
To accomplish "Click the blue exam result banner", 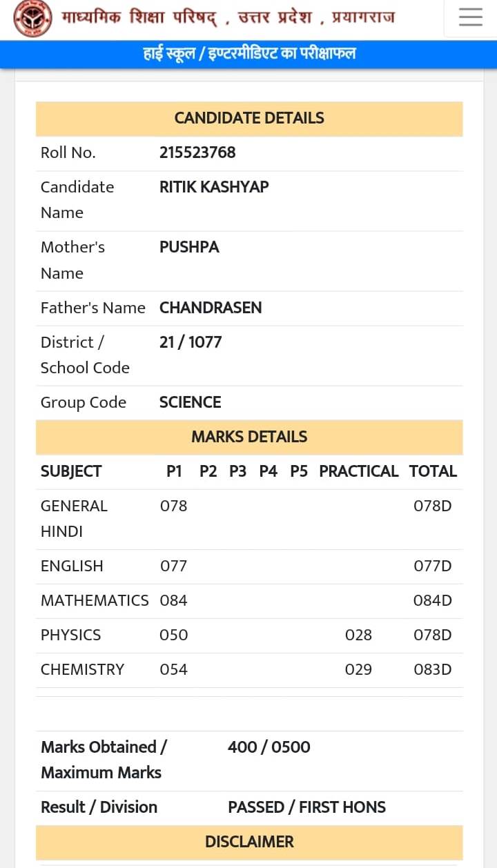I will point(248,54).
